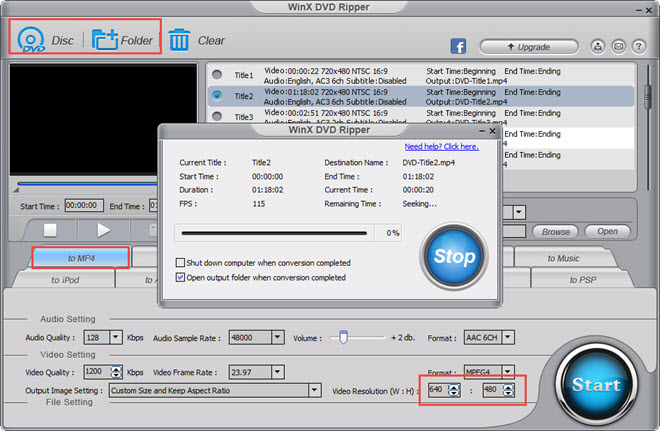Open the Facebook page icon
The width and height of the screenshot is (660, 431).
[x=459, y=46]
